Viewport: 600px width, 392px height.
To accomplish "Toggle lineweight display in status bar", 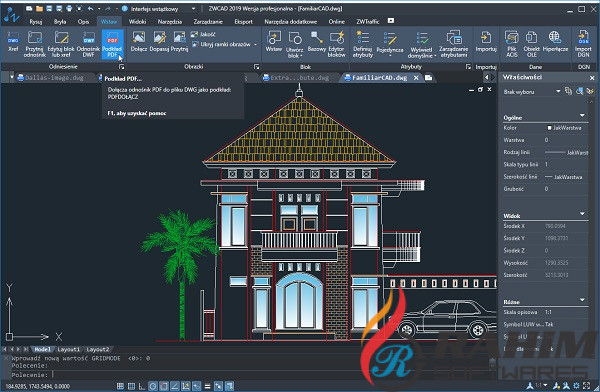I will click(x=207, y=386).
